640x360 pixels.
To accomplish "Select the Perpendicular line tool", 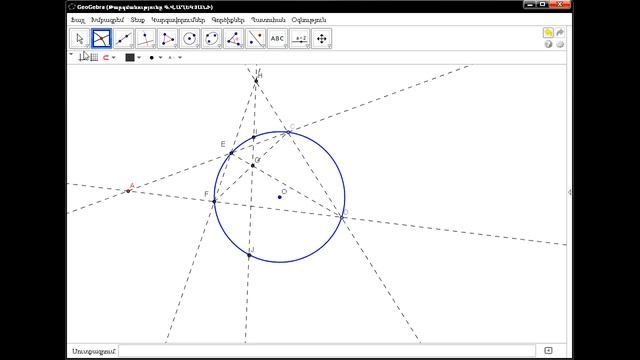I will (146, 39).
